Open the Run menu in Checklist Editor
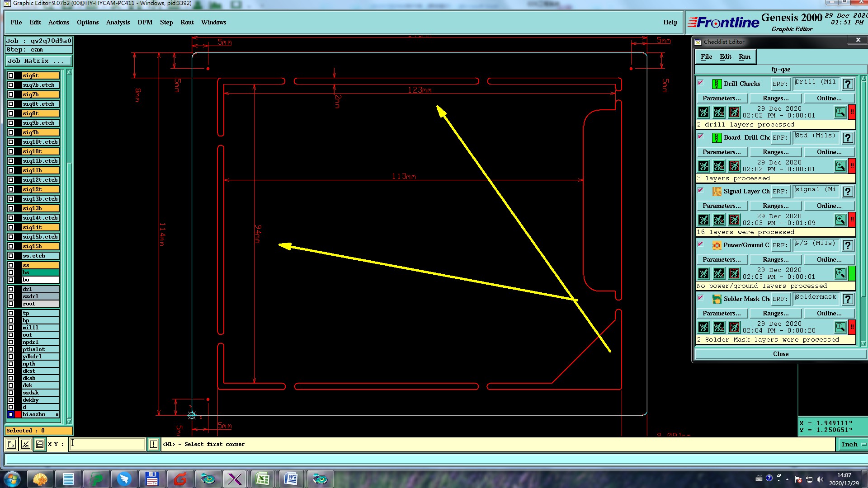The image size is (868, 488). (x=744, y=56)
